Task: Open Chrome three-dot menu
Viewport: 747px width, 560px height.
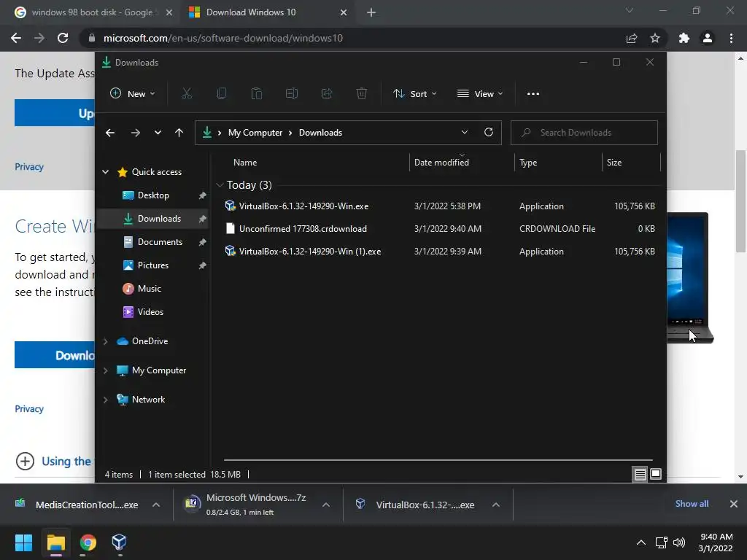Action: (x=731, y=38)
